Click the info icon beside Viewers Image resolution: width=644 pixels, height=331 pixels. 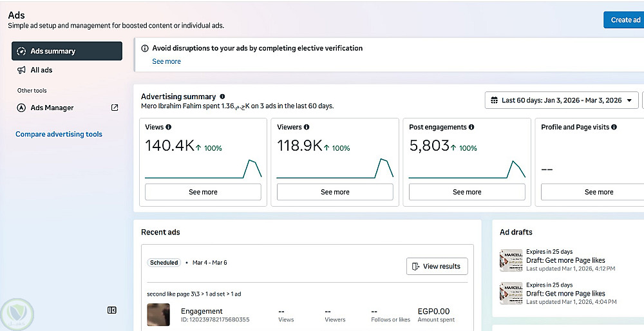[x=307, y=128]
